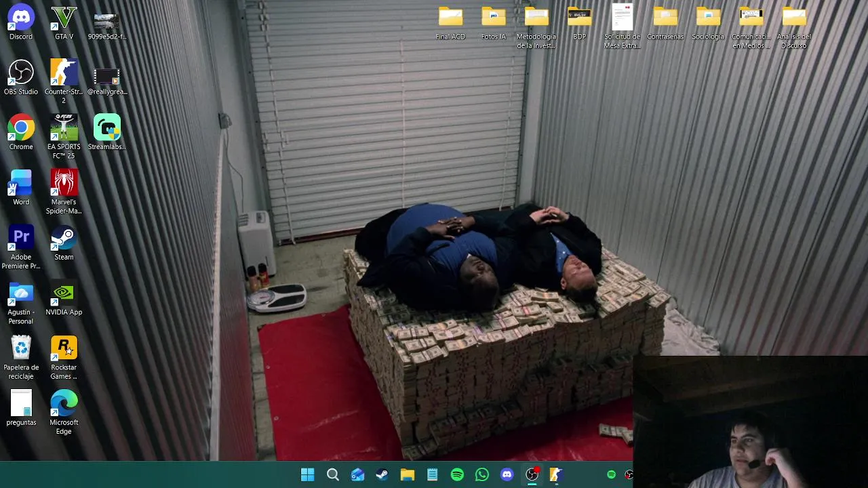Select the Sociología folder
This screenshot has width=868, height=488.
coord(708,22)
